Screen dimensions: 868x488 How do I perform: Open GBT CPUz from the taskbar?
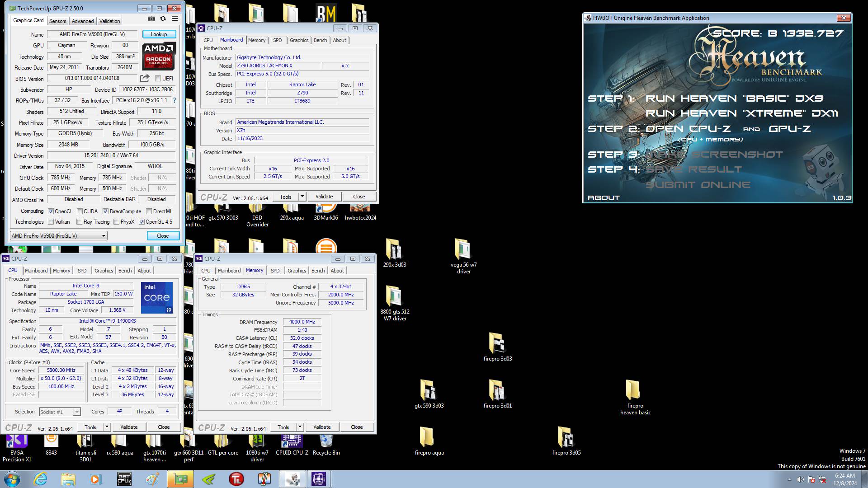124,479
